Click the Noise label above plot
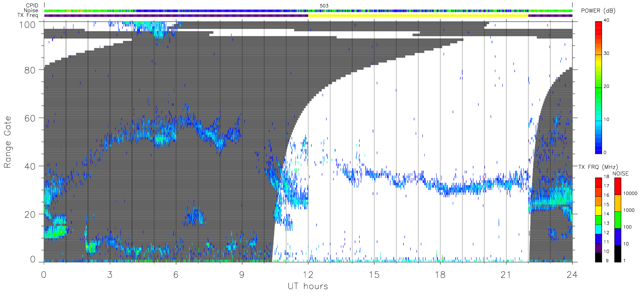Image resolution: width=644 pixels, height=297 pixels. coord(31,10)
